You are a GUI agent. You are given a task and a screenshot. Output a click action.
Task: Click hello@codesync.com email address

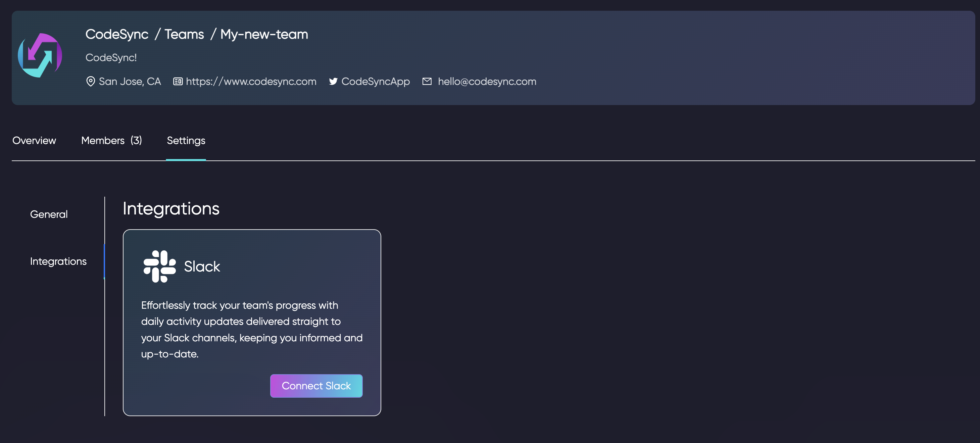click(487, 82)
